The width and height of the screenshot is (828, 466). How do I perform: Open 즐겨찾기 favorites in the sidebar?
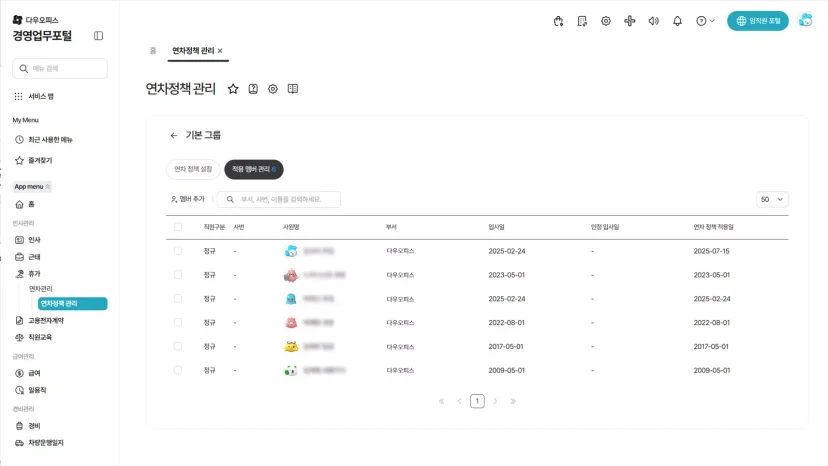[x=34, y=160]
